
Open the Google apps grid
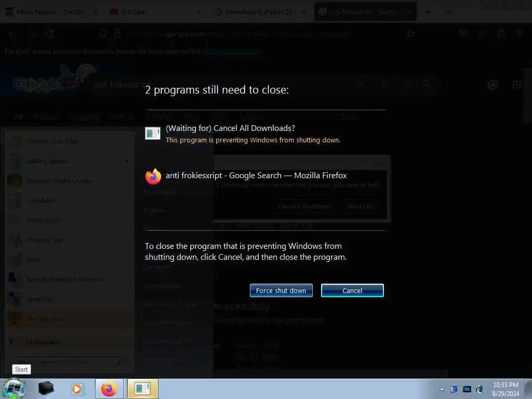(517, 85)
